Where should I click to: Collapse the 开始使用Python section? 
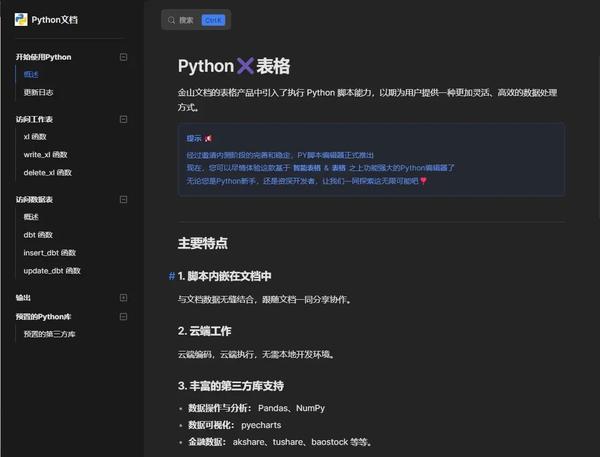(123, 57)
